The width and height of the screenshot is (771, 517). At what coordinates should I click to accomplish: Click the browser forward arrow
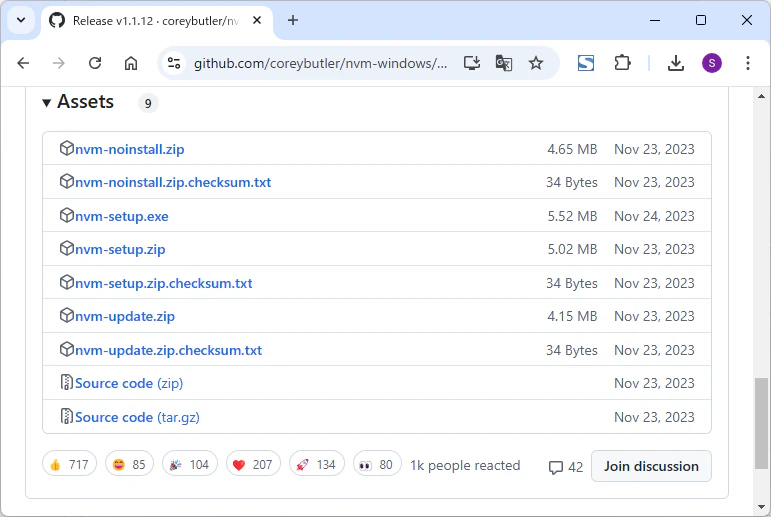(x=59, y=63)
